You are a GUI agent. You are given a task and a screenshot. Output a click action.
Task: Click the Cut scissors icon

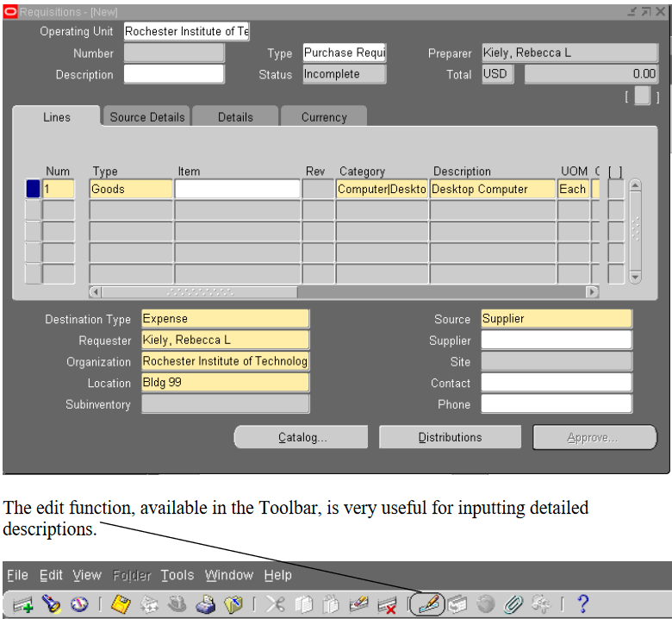coord(276,604)
